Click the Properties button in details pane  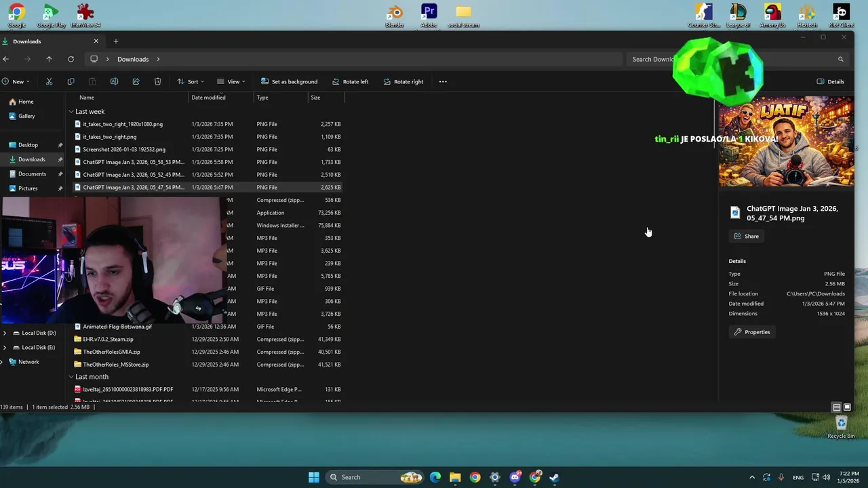coord(752,332)
